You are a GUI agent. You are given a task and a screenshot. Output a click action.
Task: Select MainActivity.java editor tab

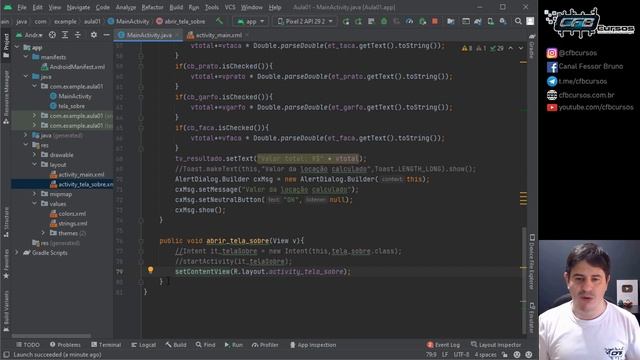(149, 36)
